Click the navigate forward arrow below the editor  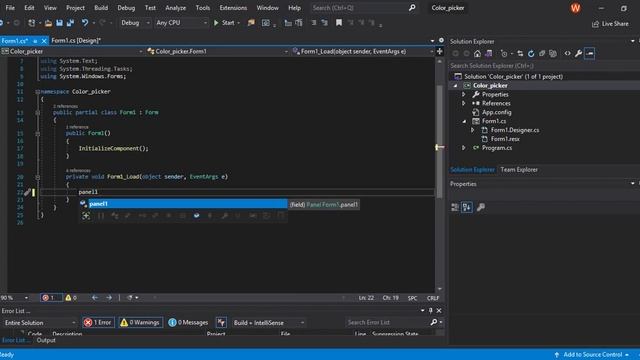coord(109,298)
